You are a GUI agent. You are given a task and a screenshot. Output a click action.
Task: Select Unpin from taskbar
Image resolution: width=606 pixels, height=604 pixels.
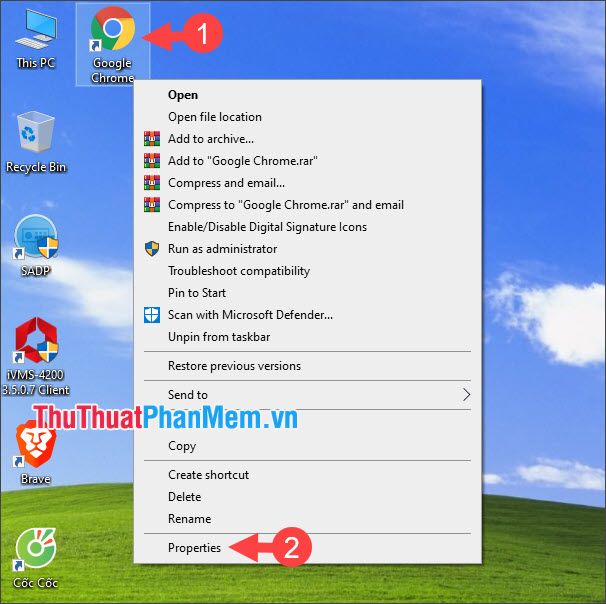[218, 337]
